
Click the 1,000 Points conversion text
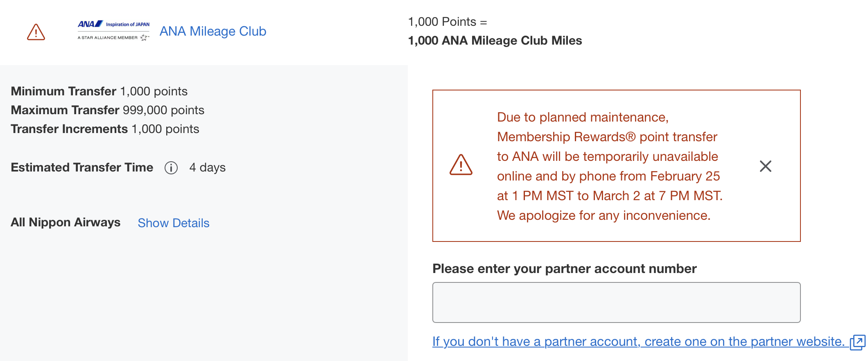(448, 22)
